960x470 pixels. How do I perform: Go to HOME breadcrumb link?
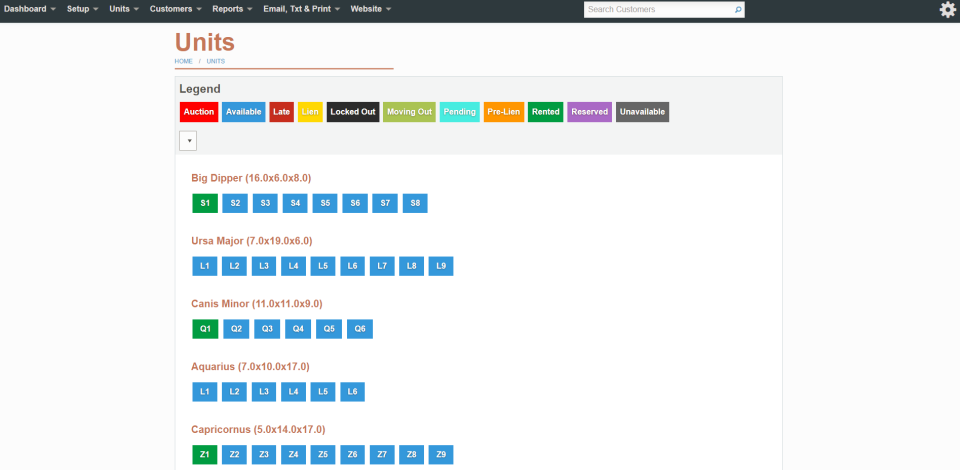click(184, 62)
